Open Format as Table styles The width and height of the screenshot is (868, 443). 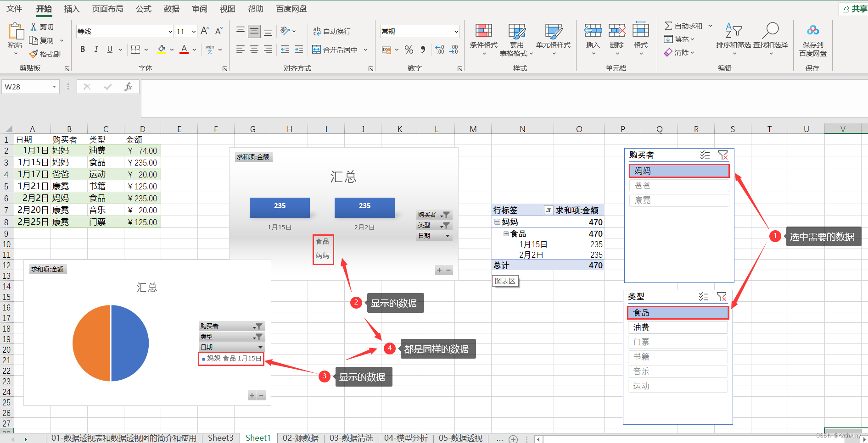click(517, 39)
